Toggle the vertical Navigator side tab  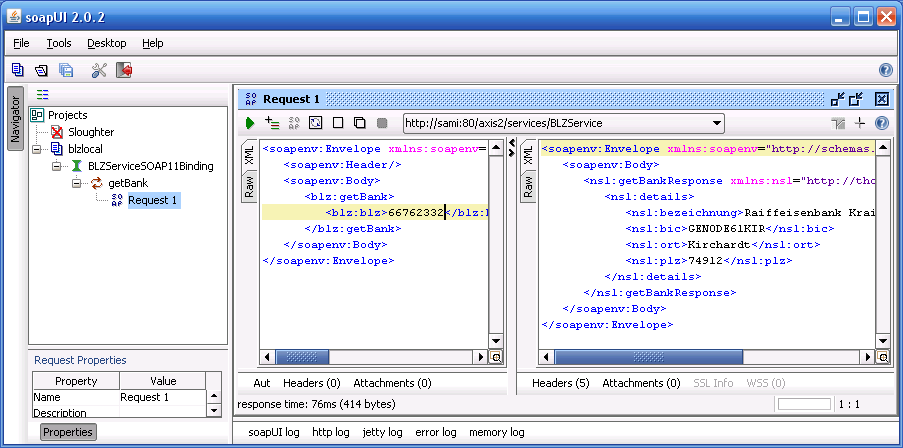16,119
